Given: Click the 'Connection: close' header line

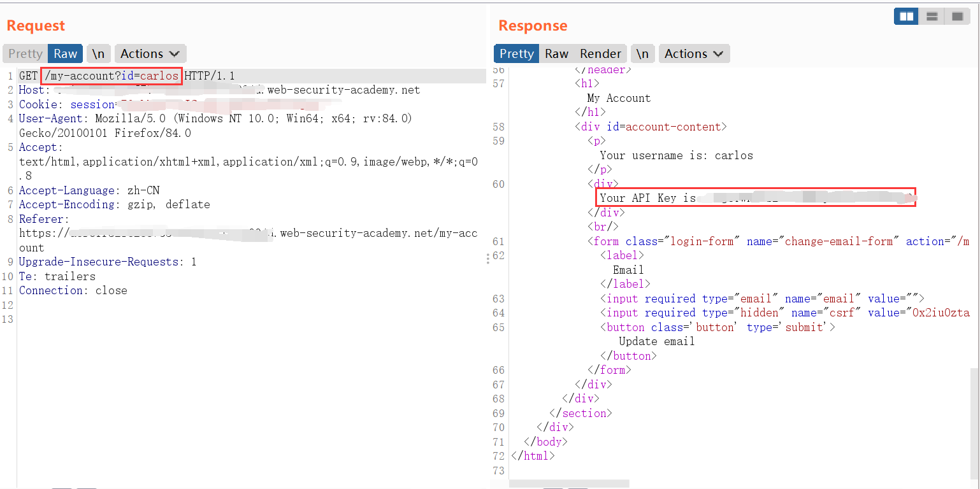Looking at the screenshot, I should pyautogui.click(x=73, y=290).
